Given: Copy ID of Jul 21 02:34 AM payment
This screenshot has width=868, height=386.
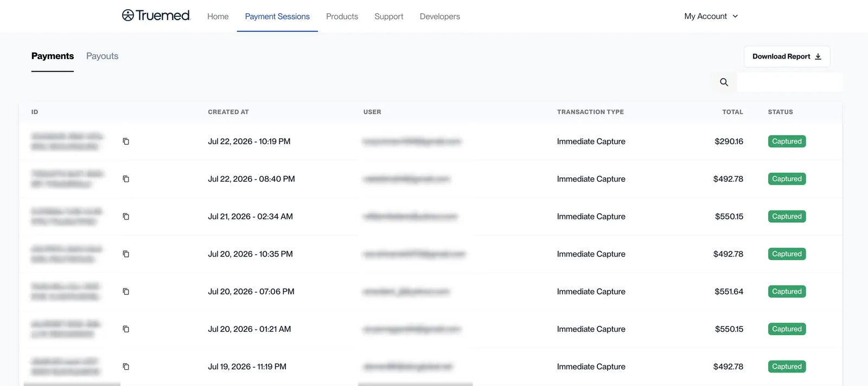Looking at the screenshot, I should pos(126,216).
